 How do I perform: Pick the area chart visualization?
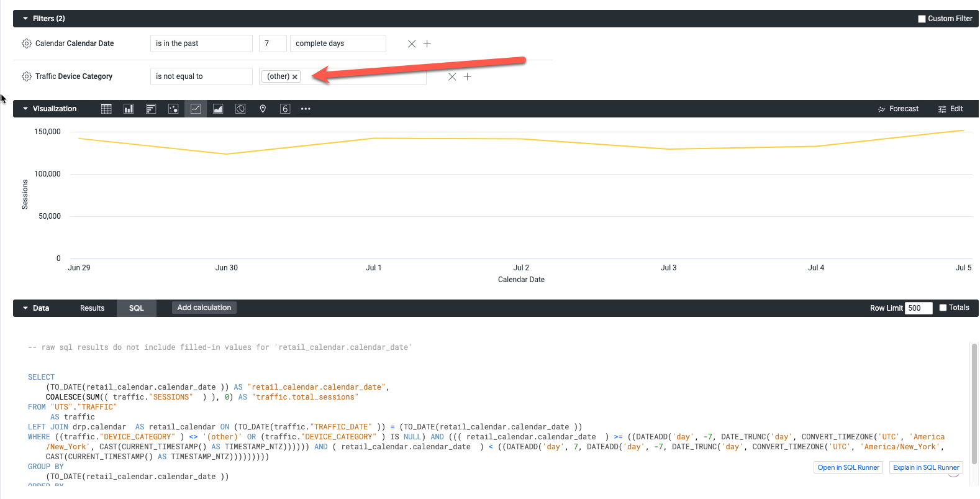[218, 109]
